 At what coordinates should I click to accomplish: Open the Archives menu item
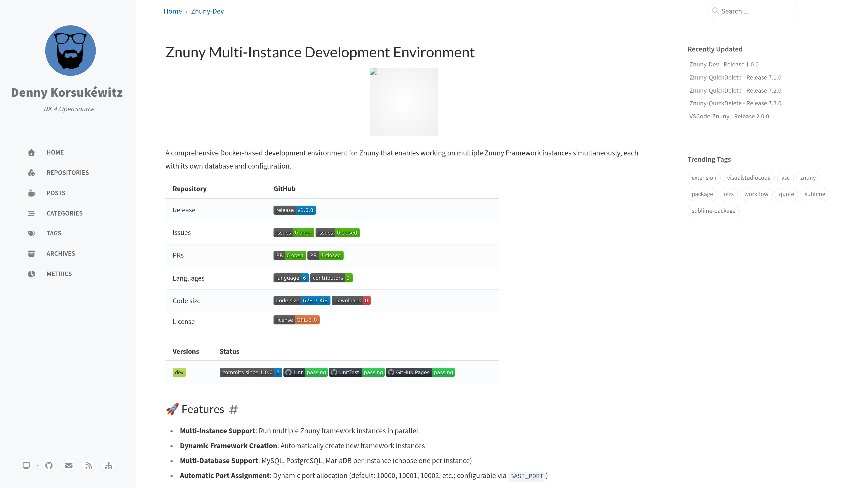point(61,253)
